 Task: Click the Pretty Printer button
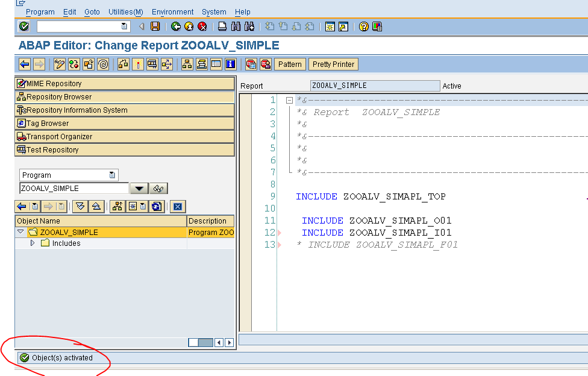[x=333, y=64]
